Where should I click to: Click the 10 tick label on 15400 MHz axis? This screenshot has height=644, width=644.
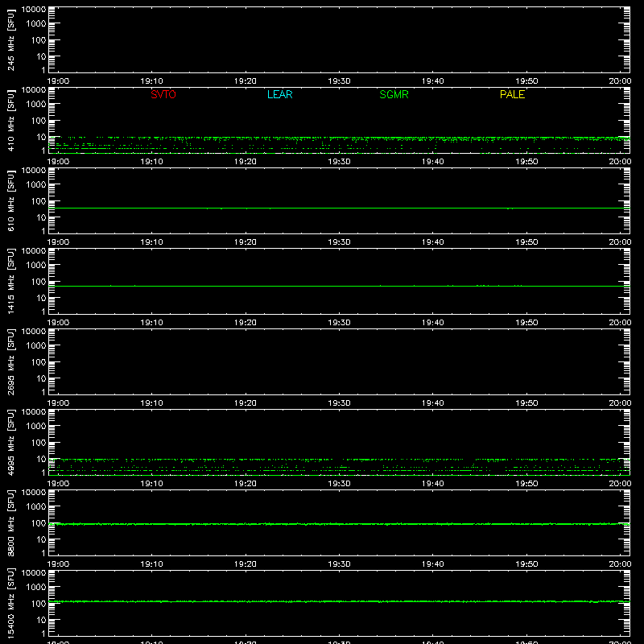point(41,620)
